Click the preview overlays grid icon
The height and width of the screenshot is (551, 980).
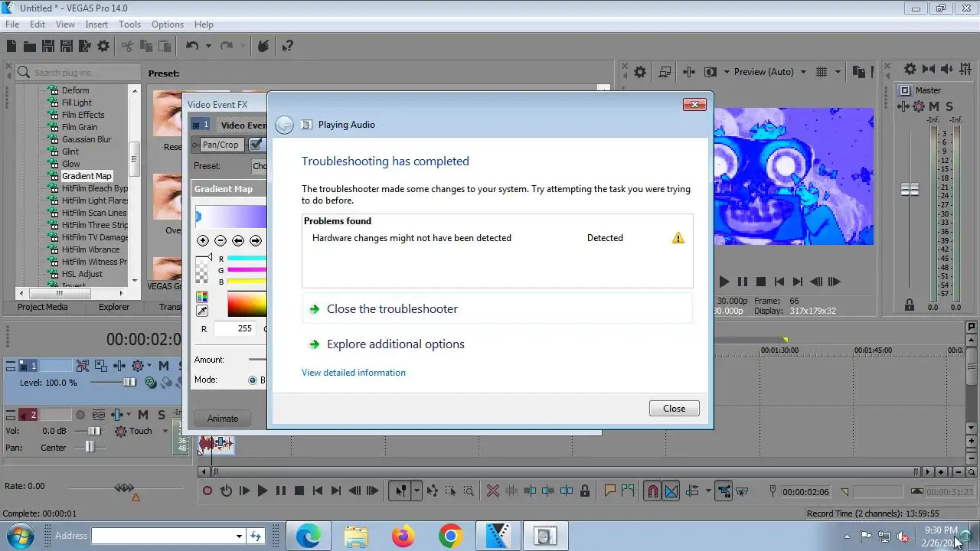click(x=822, y=72)
